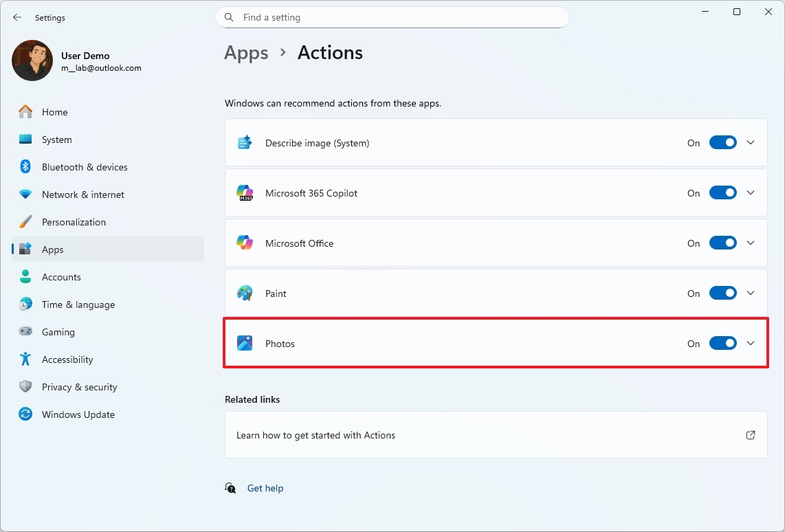This screenshot has height=532, width=785.
Task: Click the Bluetooth & devices icon
Action: click(x=25, y=166)
